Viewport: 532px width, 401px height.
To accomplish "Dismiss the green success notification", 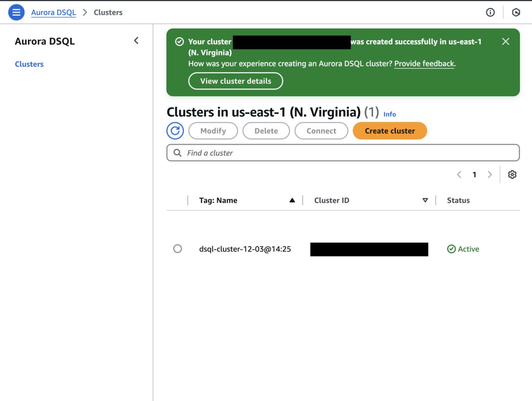I will [x=505, y=41].
